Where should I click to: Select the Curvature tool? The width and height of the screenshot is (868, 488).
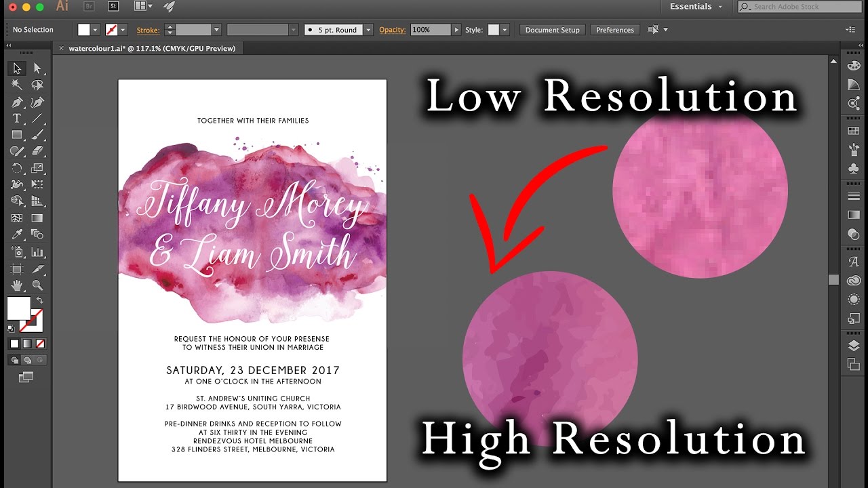coord(37,102)
